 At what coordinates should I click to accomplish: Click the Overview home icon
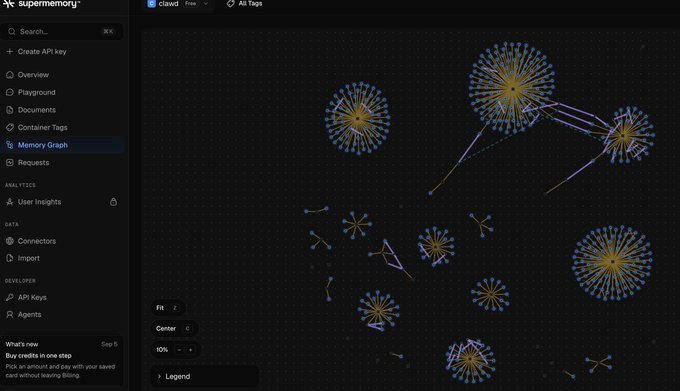pos(10,75)
